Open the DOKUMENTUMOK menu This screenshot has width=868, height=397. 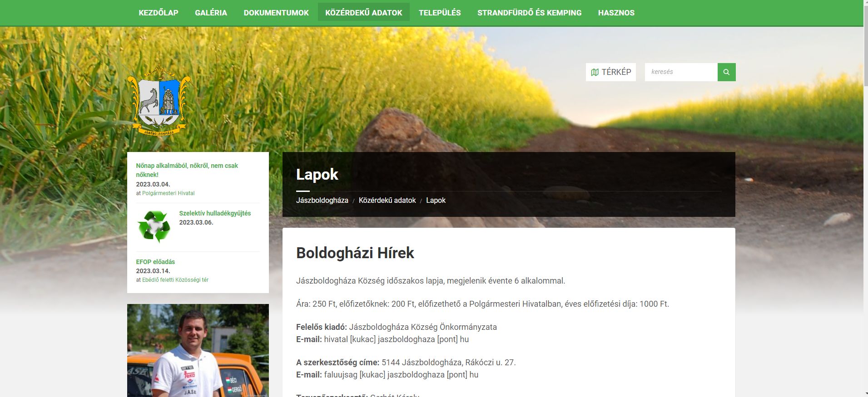pos(276,13)
